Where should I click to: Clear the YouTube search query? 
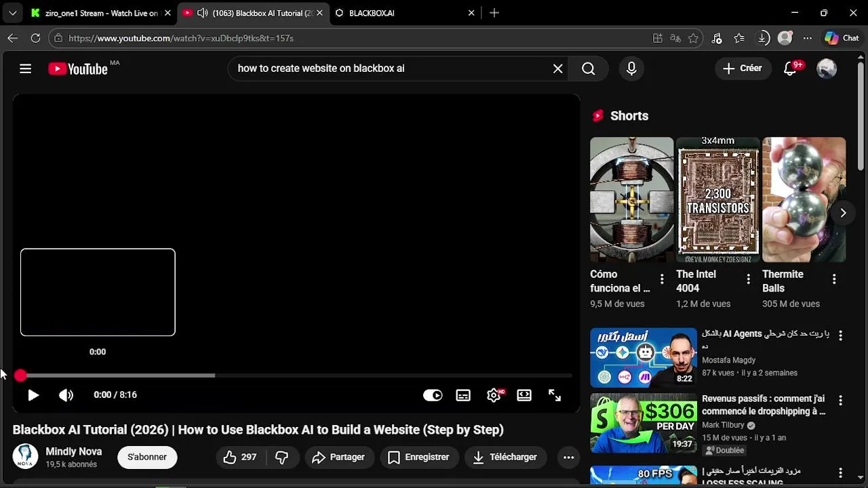coord(557,68)
